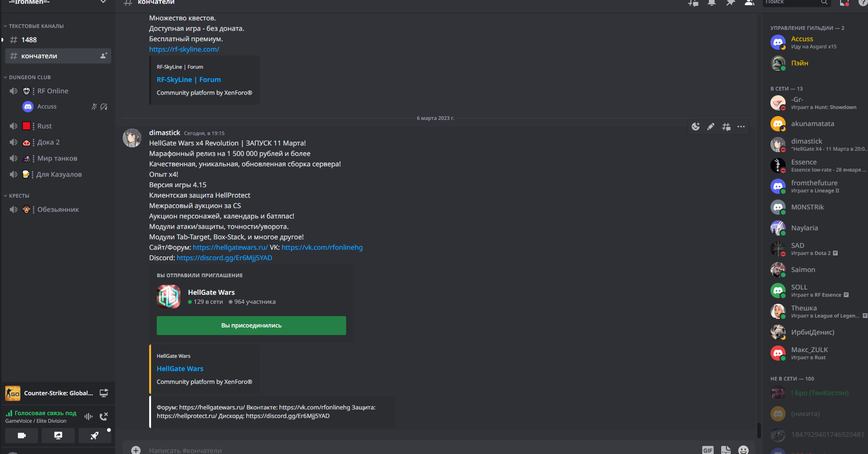868x454 pixels.
Task: Open Accuss profile in member list
Action: (x=817, y=42)
